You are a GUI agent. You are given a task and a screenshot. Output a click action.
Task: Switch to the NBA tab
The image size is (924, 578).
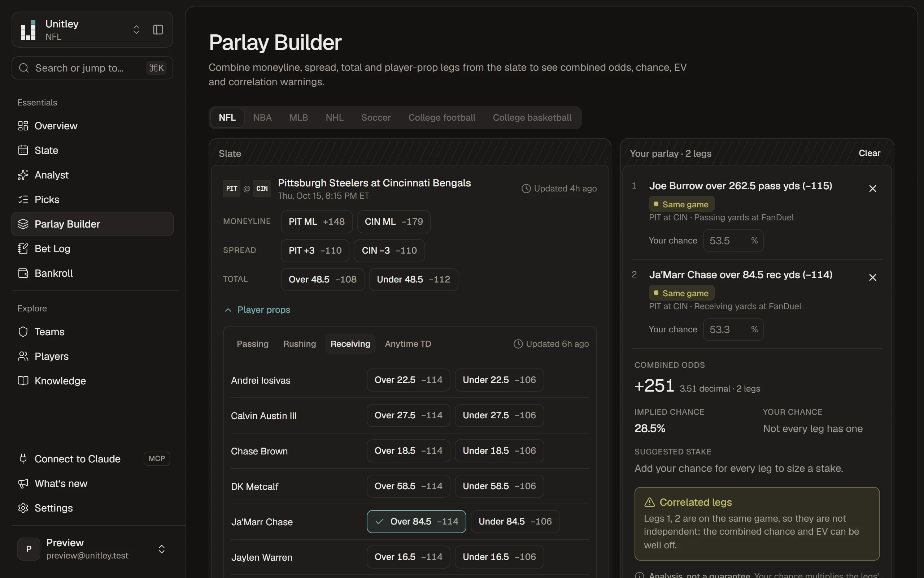pyautogui.click(x=262, y=117)
